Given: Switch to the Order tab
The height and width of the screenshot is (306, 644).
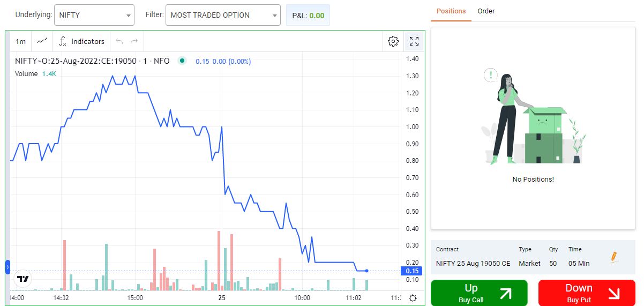Looking at the screenshot, I should tap(486, 11).
